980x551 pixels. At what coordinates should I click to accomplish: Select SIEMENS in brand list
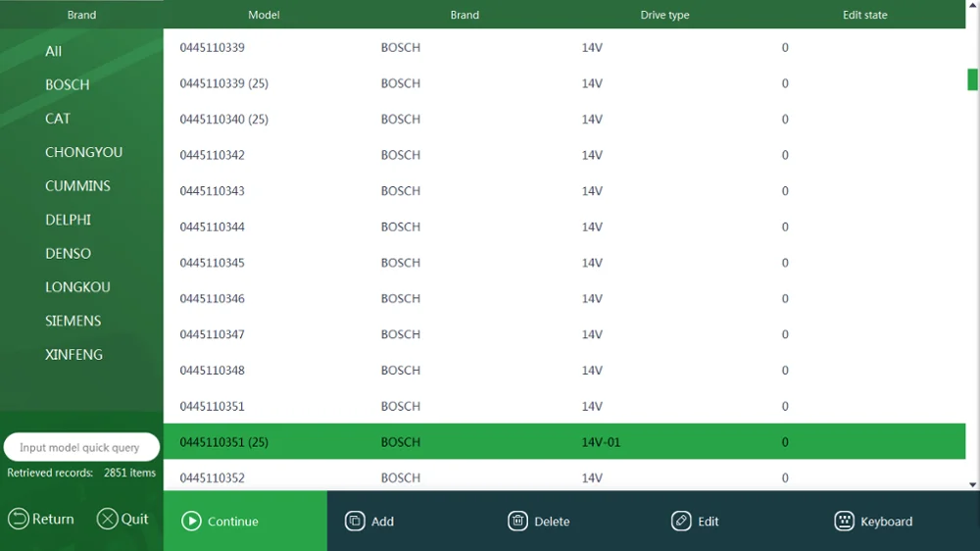click(73, 322)
